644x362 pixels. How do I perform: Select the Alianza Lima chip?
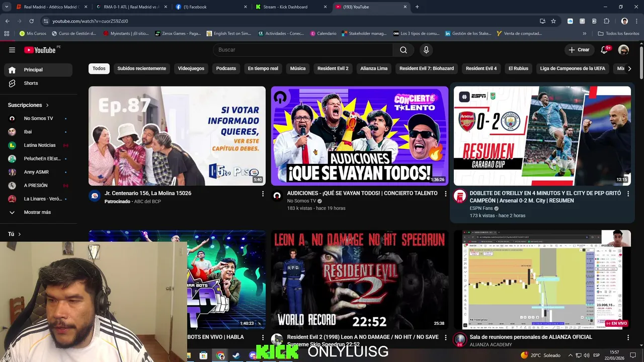pyautogui.click(x=374, y=68)
